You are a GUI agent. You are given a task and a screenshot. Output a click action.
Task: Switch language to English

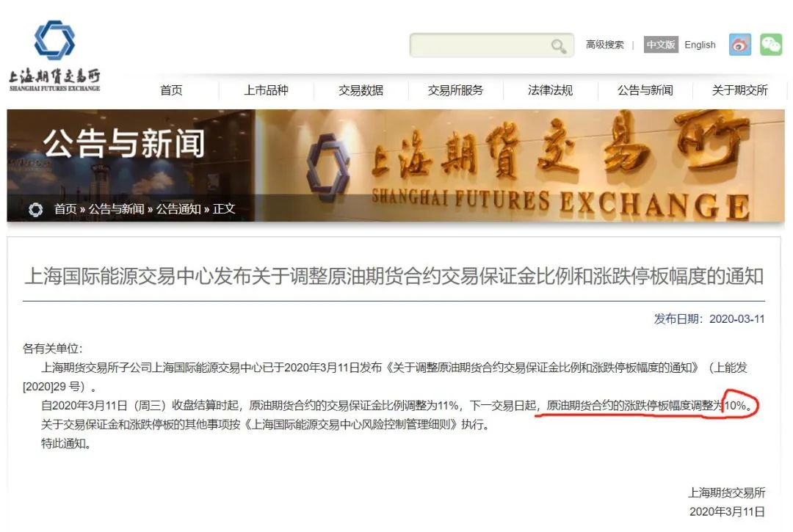tap(700, 45)
